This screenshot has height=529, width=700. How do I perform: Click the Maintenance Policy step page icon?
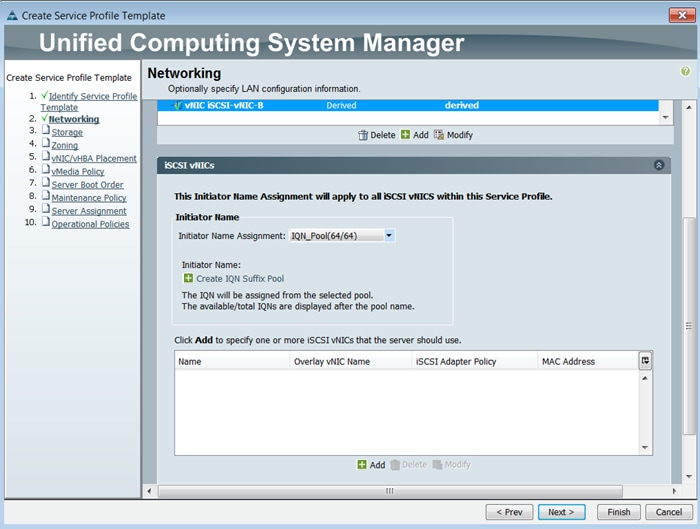[x=46, y=195]
